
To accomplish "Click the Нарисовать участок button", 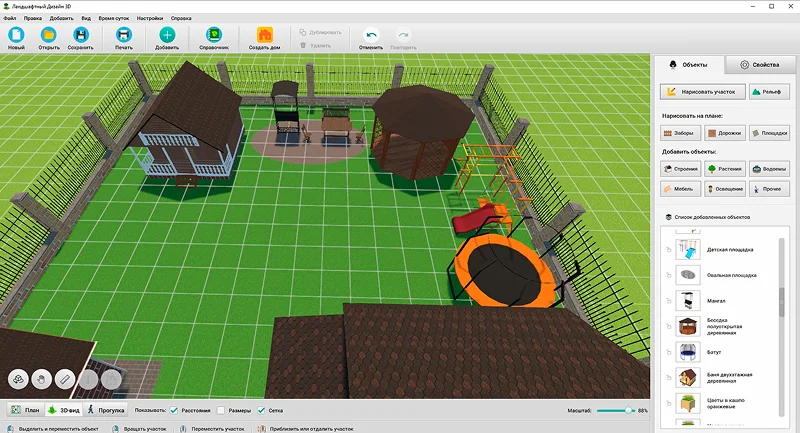I will click(x=703, y=92).
